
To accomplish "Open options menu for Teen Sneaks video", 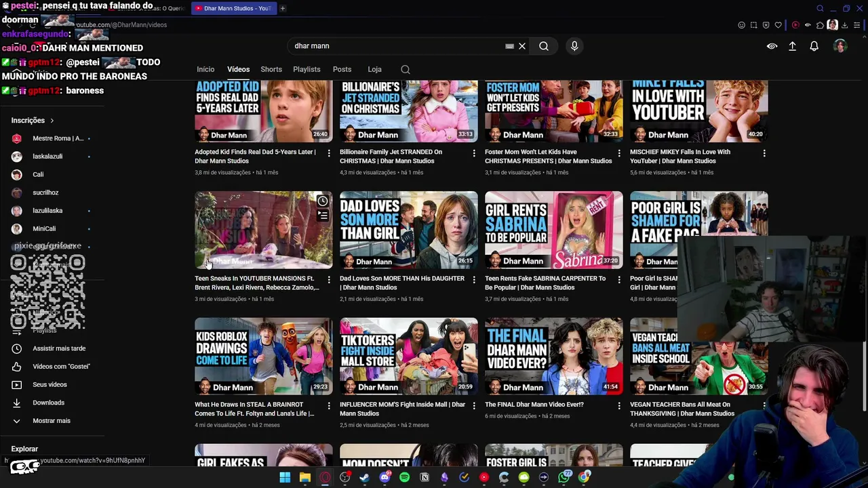I will click(329, 279).
